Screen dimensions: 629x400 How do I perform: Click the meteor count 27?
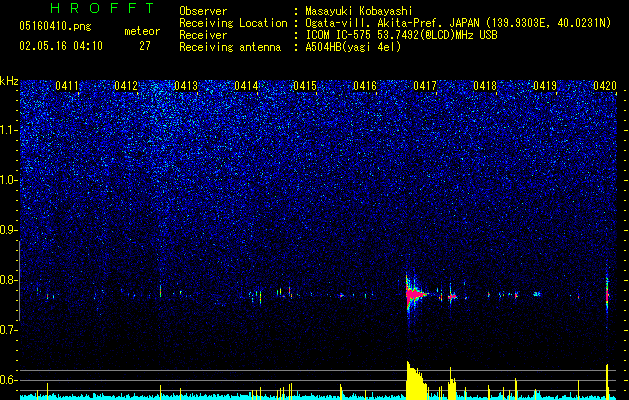(145, 46)
